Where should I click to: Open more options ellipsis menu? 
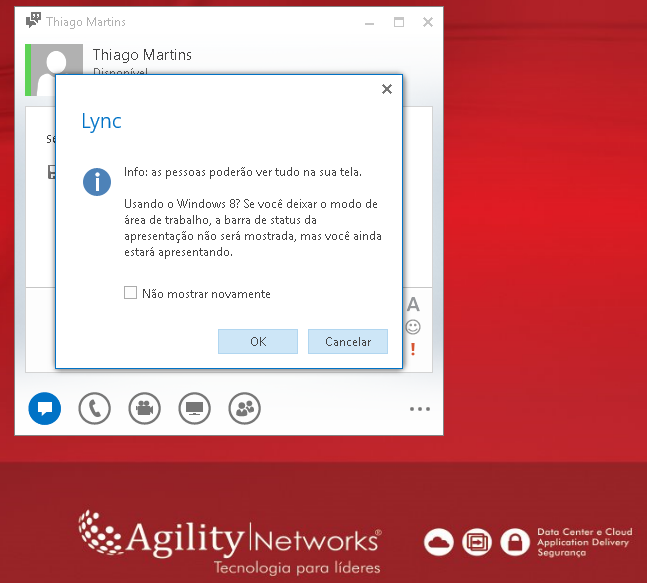coord(419,408)
